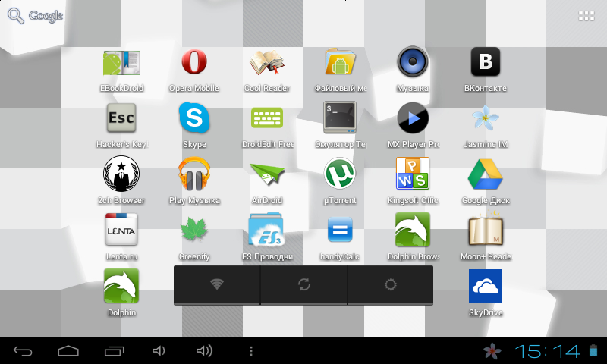This screenshot has height=364, width=607.
Task: Toggle brightness in the power widget
Action: point(390,284)
